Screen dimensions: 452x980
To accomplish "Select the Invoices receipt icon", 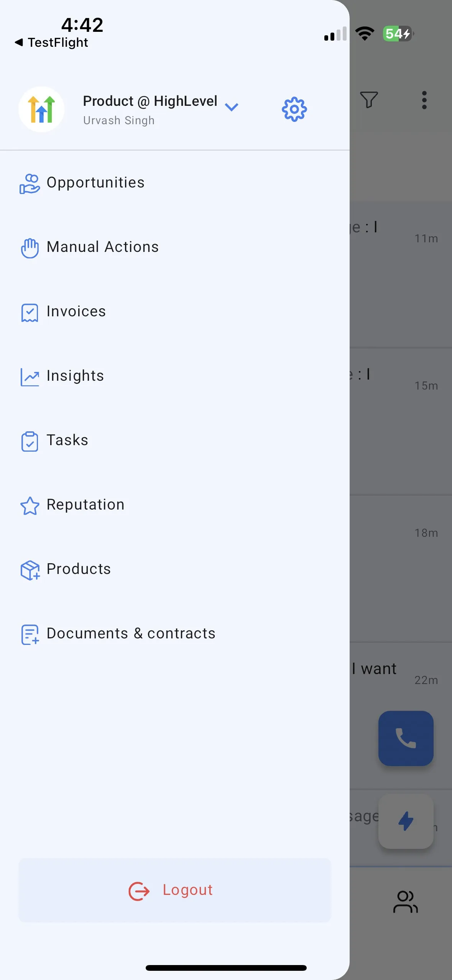I will coord(30,312).
